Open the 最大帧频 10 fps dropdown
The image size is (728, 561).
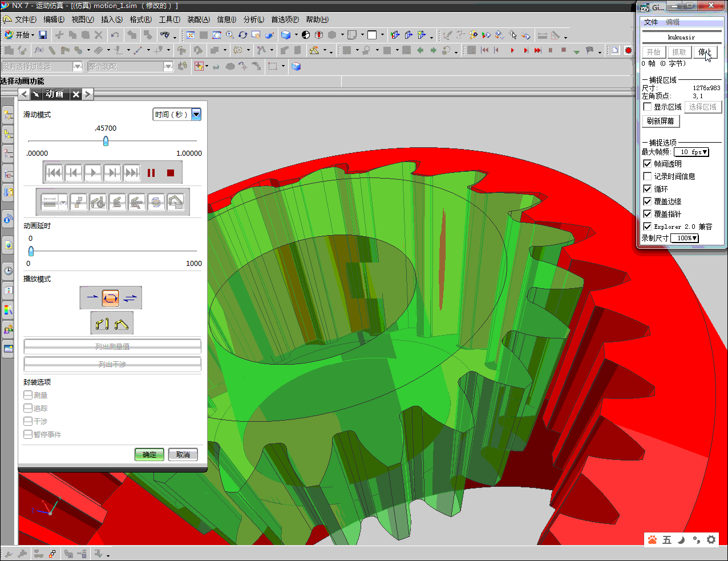coord(691,152)
